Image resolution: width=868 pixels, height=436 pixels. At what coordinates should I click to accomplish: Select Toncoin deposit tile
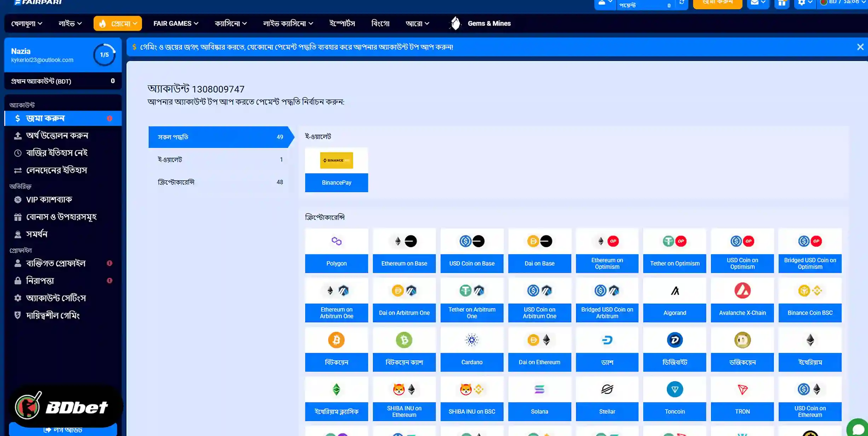point(675,399)
